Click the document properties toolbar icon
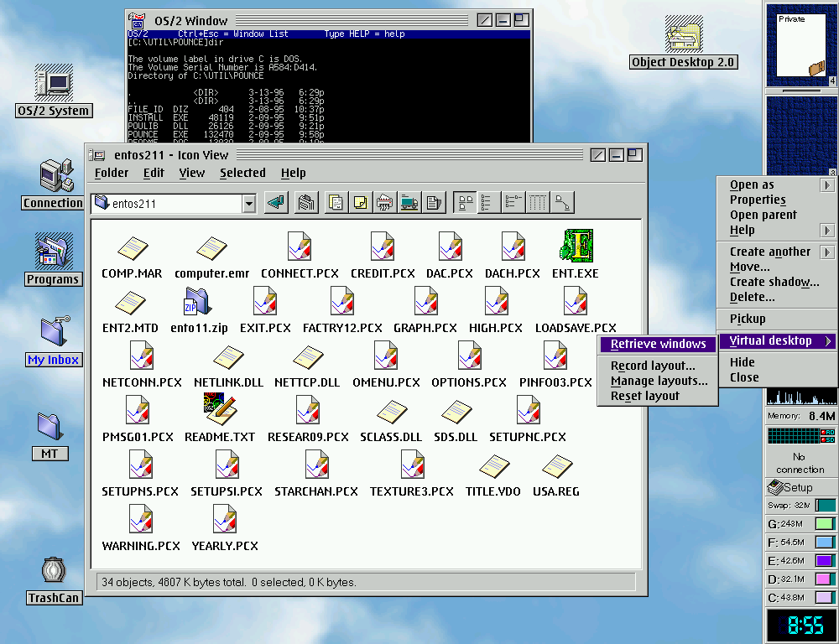The width and height of the screenshot is (839, 644). [x=434, y=203]
